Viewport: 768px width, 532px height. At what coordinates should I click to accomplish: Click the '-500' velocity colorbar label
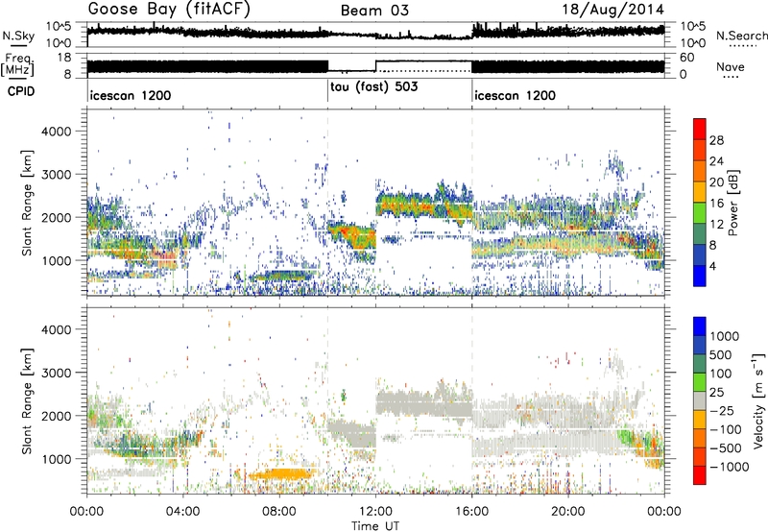coord(726,447)
